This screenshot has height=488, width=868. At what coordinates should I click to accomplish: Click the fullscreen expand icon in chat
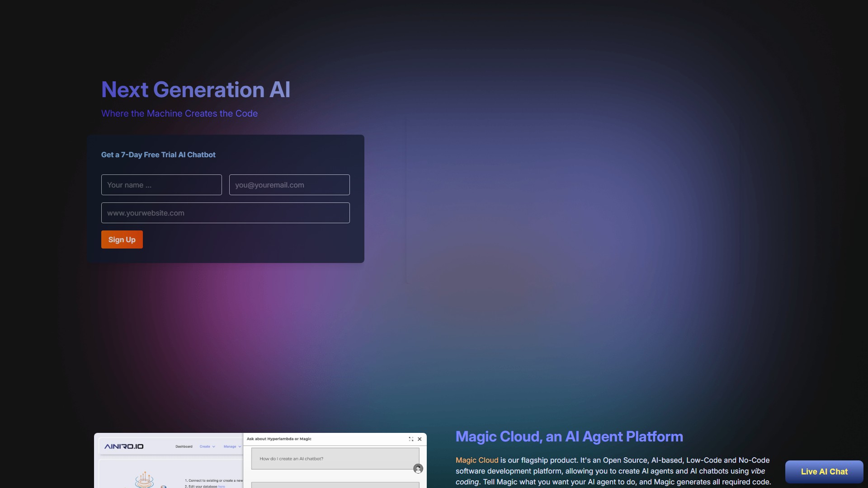[411, 439]
